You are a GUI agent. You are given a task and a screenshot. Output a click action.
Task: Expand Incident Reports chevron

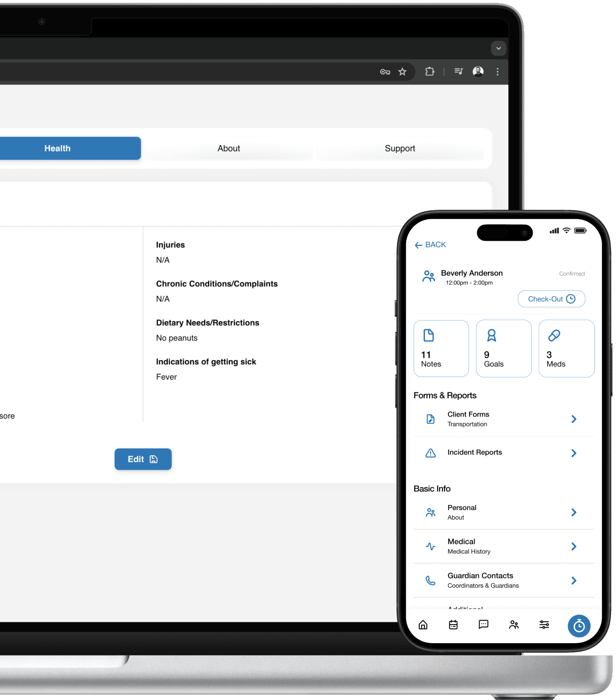(574, 453)
